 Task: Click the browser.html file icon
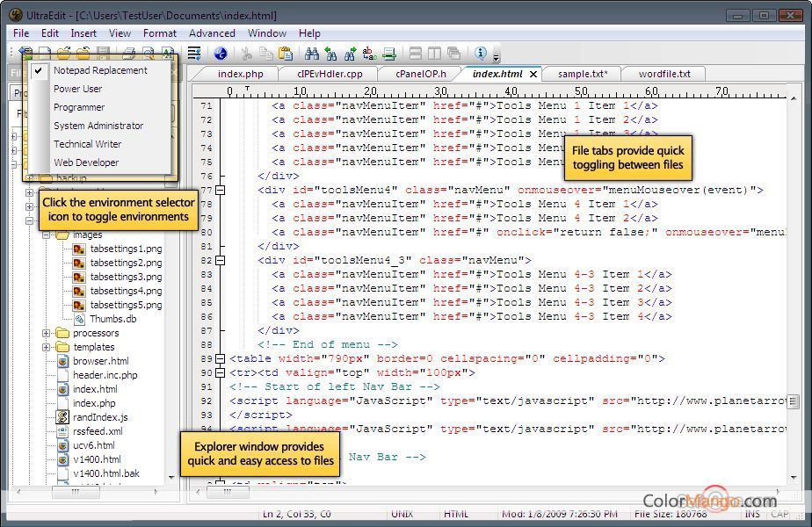tap(62, 361)
